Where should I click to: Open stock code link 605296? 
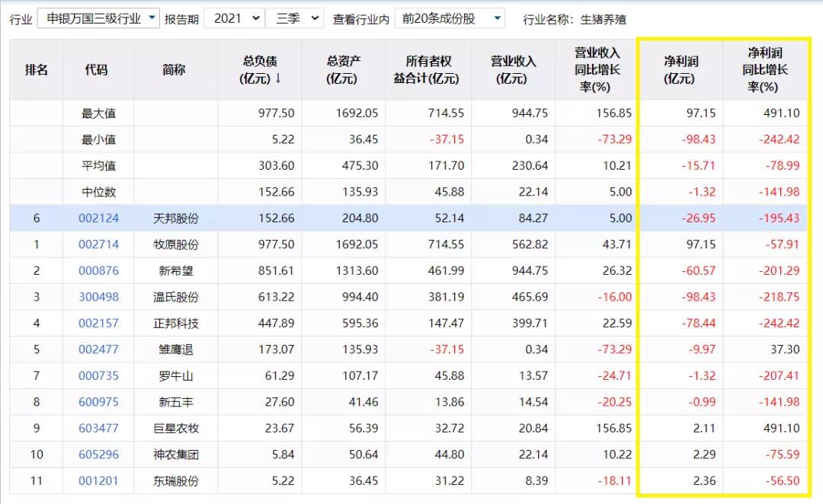(98, 455)
